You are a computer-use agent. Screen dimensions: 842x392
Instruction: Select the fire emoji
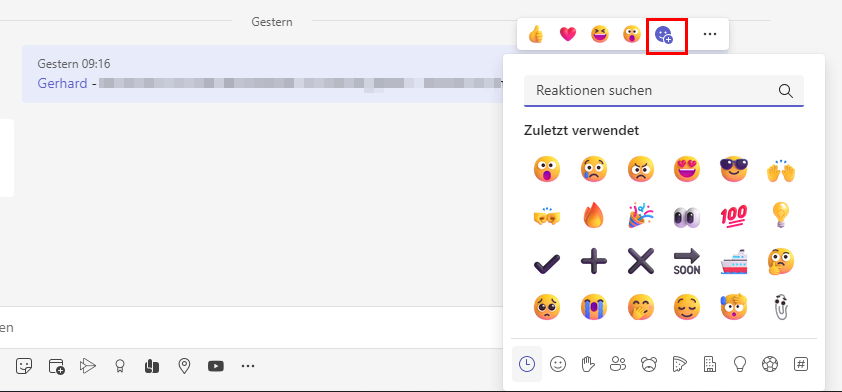tap(593, 216)
